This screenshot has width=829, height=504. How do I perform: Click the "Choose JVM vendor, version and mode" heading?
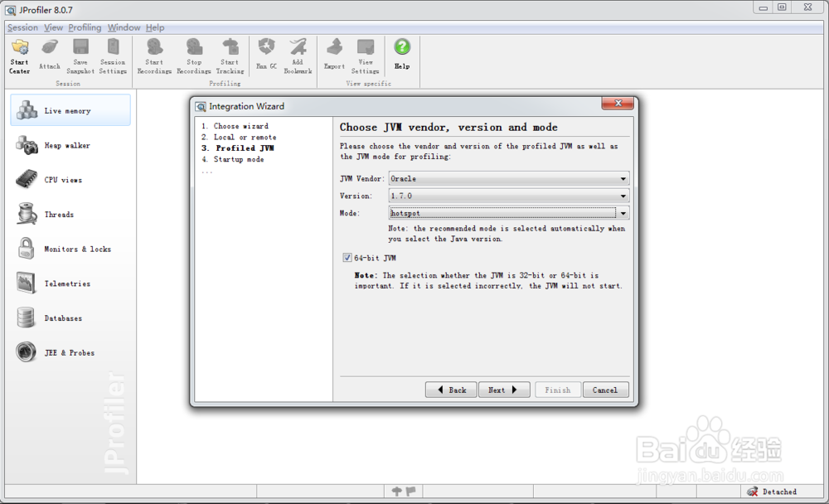[448, 127]
